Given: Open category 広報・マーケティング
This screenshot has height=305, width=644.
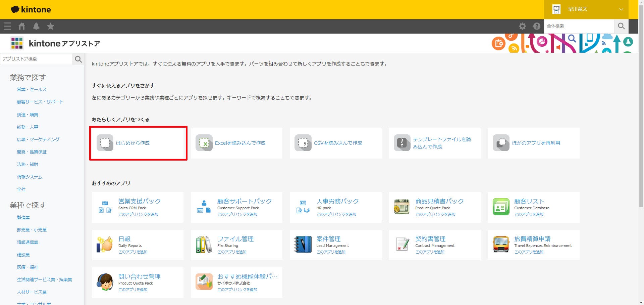Looking at the screenshot, I should (38, 139).
